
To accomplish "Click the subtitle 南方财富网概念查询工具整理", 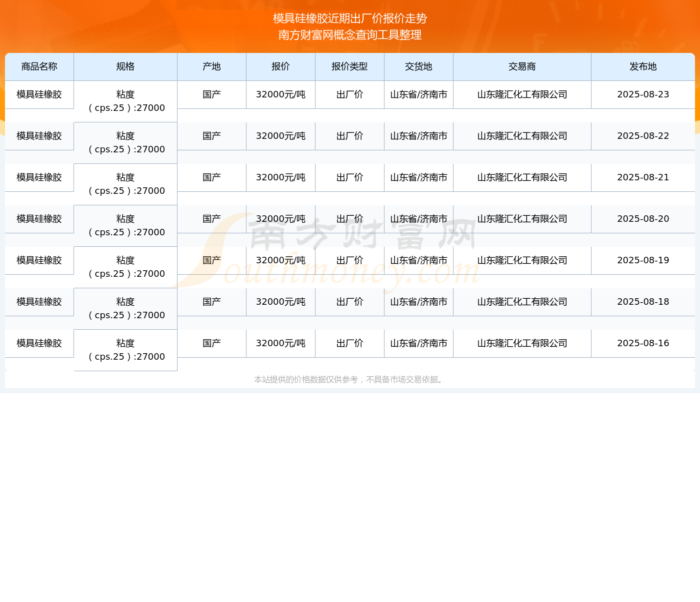I will (x=350, y=35).
